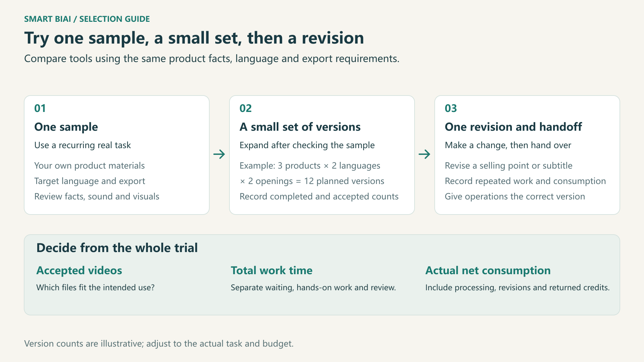Click 'Record repeated work and consumption' text
The image size is (644, 362).
525,181
